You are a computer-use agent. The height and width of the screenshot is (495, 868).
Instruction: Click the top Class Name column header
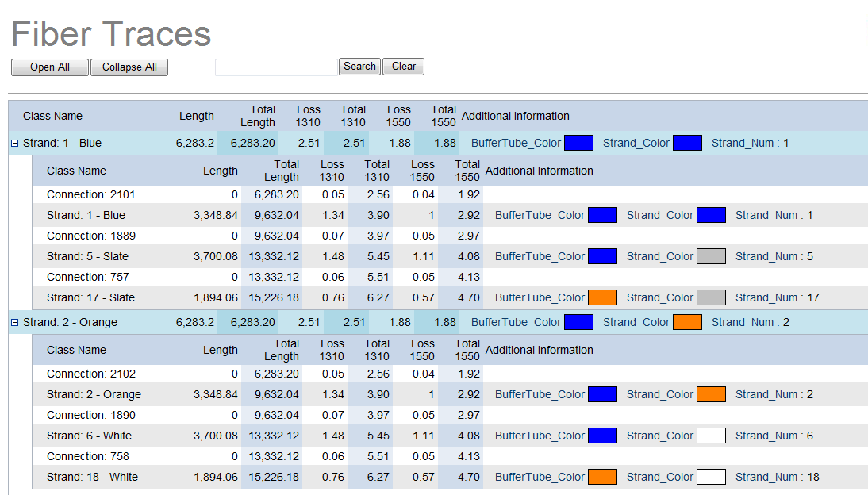pos(52,117)
